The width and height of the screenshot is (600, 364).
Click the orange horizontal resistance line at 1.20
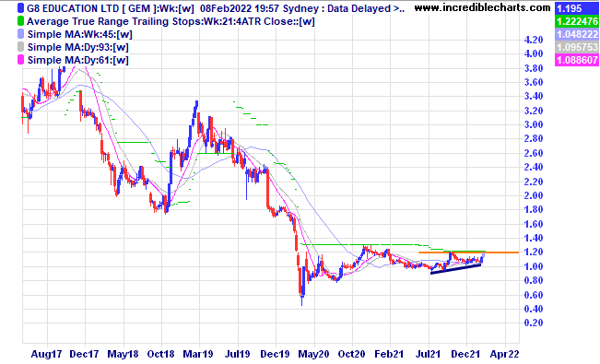click(x=468, y=252)
